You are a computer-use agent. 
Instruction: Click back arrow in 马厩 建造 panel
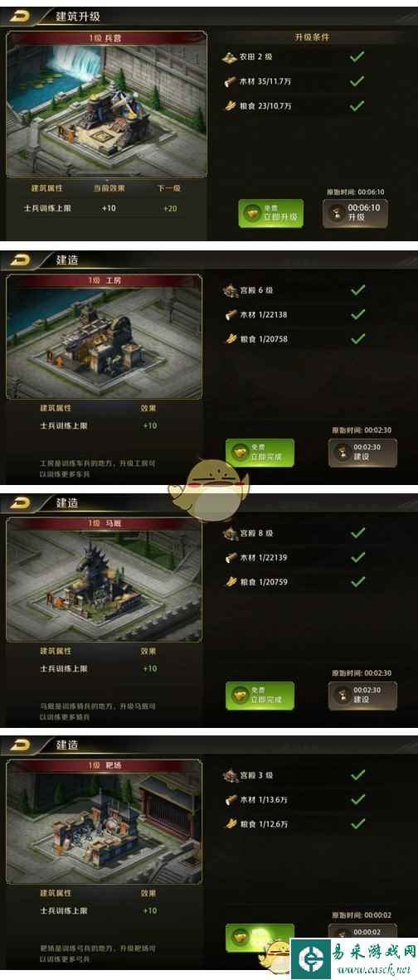pos(22,502)
